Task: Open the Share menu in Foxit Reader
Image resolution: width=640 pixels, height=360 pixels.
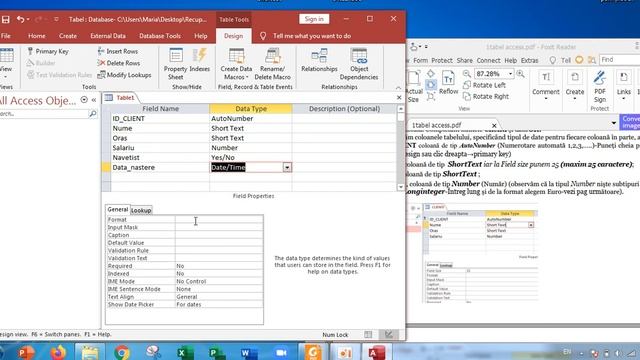Action: point(464,60)
